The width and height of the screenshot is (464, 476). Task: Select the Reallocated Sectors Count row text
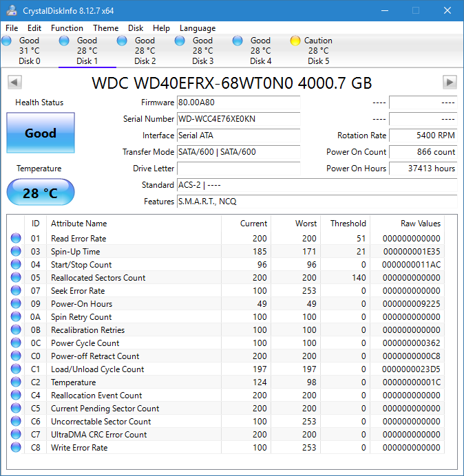click(x=98, y=277)
